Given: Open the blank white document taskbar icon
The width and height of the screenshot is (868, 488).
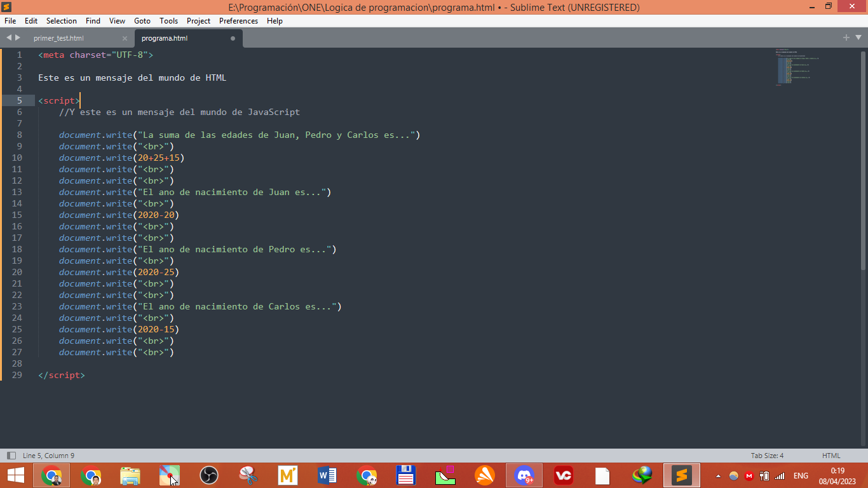Looking at the screenshot, I should tap(603, 475).
